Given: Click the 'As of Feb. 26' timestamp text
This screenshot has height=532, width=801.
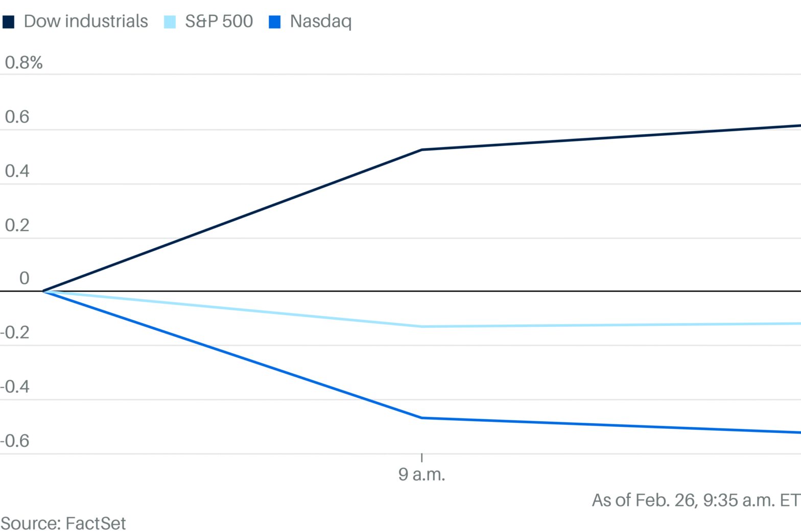Looking at the screenshot, I should [696, 500].
